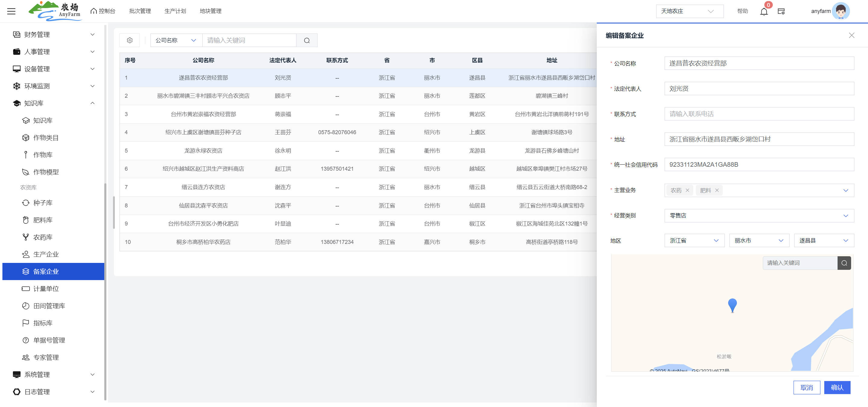Screen dimensions: 868x407
Task: Click the hamburger menu icon
Action: (x=11, y=11)
